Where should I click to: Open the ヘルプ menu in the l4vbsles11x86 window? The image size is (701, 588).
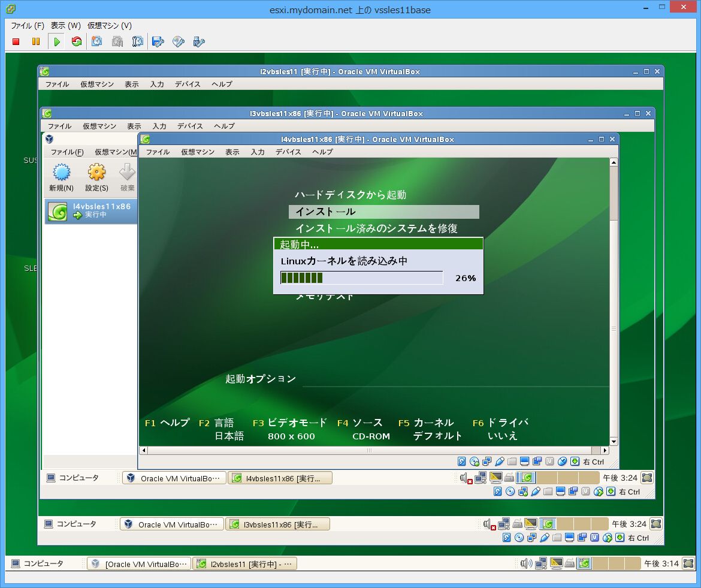[322, 152]
